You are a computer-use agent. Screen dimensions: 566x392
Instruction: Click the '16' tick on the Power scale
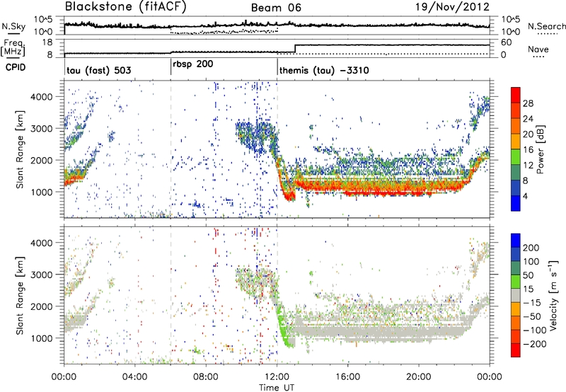coord(528,150)
